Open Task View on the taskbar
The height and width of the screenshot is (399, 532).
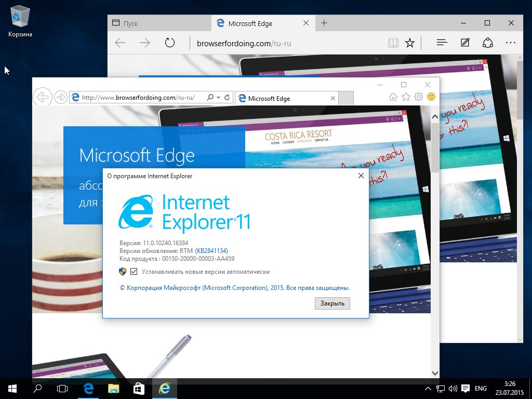click(x=62, y=389)
